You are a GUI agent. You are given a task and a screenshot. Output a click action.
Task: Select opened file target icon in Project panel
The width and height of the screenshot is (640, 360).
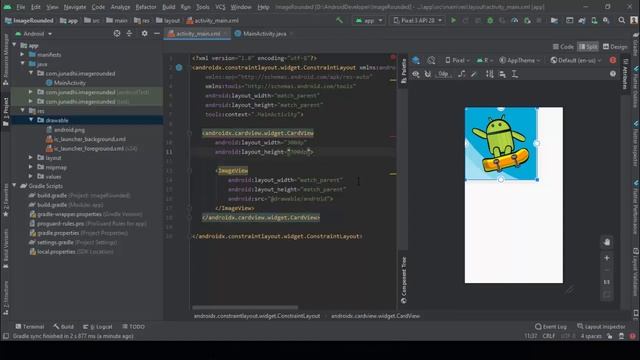pos(117,33)
